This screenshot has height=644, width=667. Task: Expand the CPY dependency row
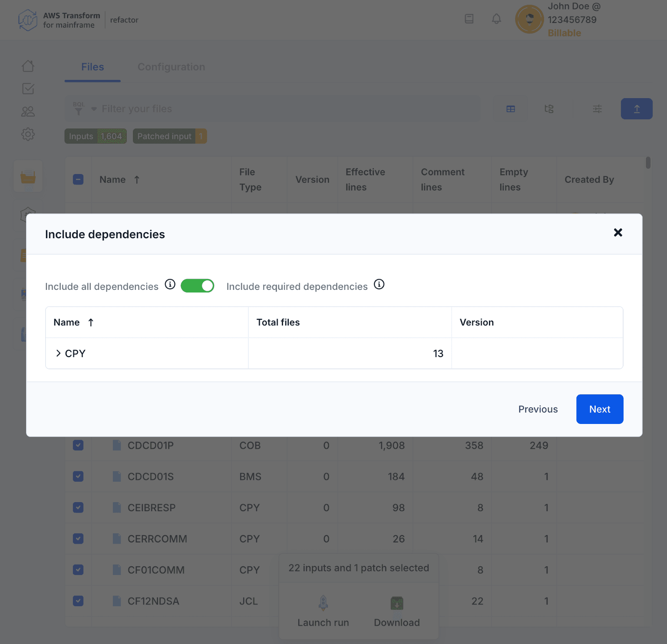click(58, 353)
